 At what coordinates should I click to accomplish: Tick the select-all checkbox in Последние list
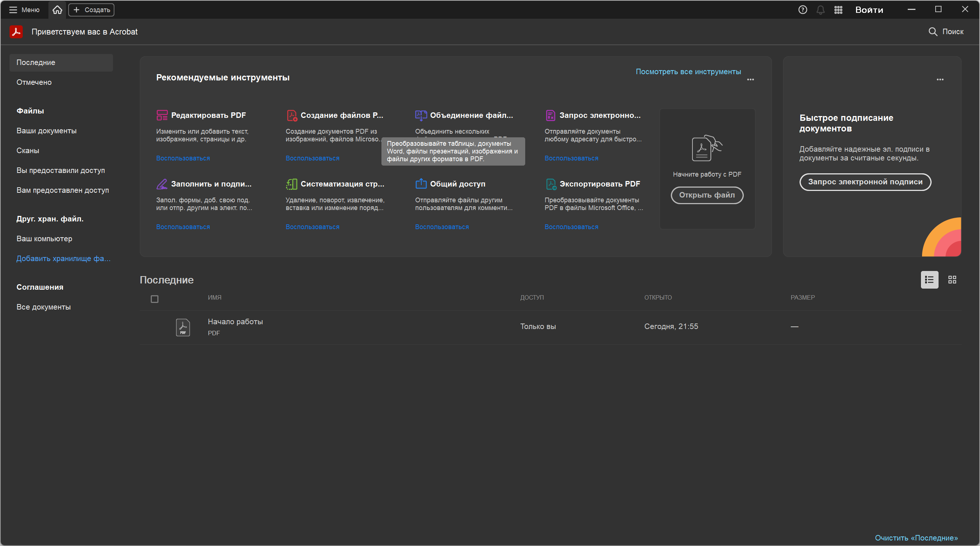point(154,299)
